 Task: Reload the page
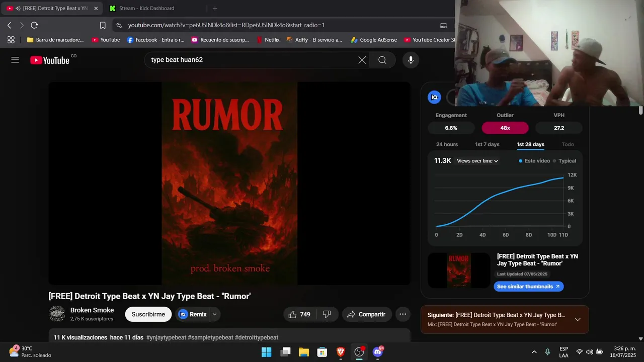pyautogui.click(x=34, y=25)
